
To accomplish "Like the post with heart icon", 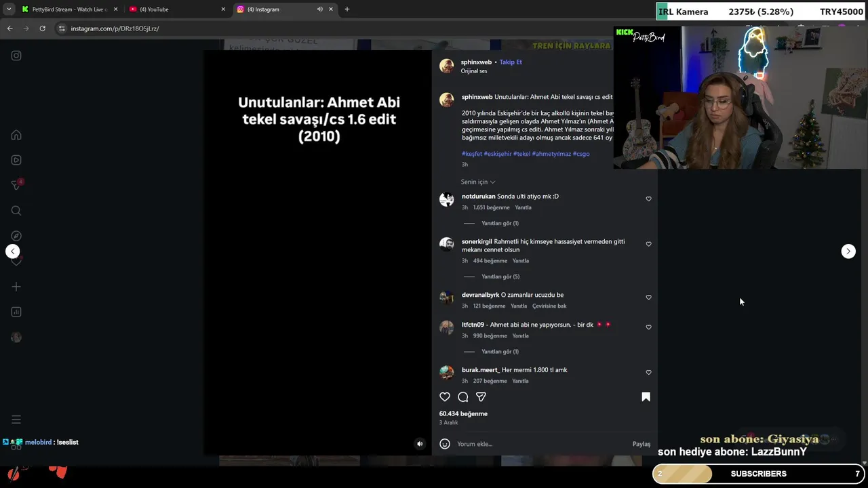I will (445, 396).
